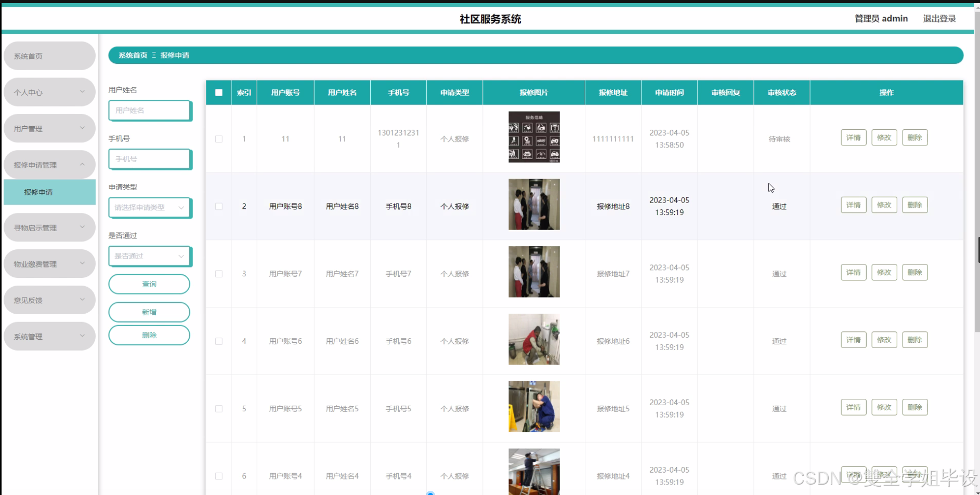This screenshot has height=495, width=980.
Task: Open the 是否通过 dropdown
Action: pyautogui.click(x=149, y=256)
